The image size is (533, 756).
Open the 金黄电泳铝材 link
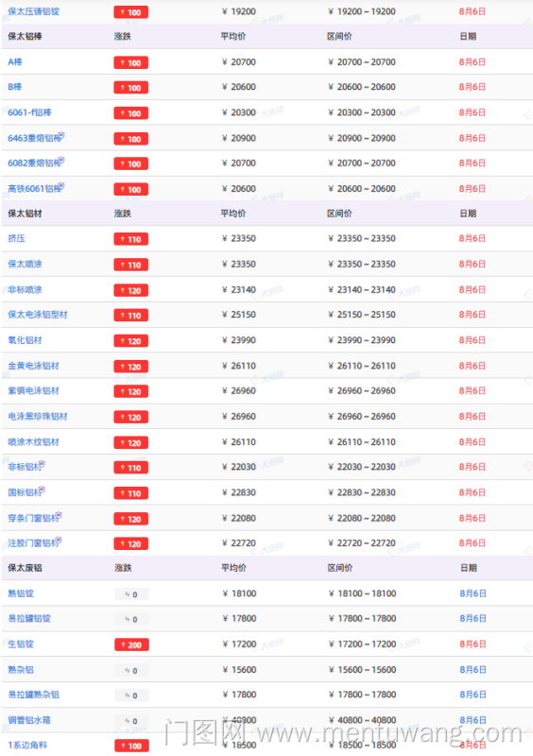[x=33, y=366]
